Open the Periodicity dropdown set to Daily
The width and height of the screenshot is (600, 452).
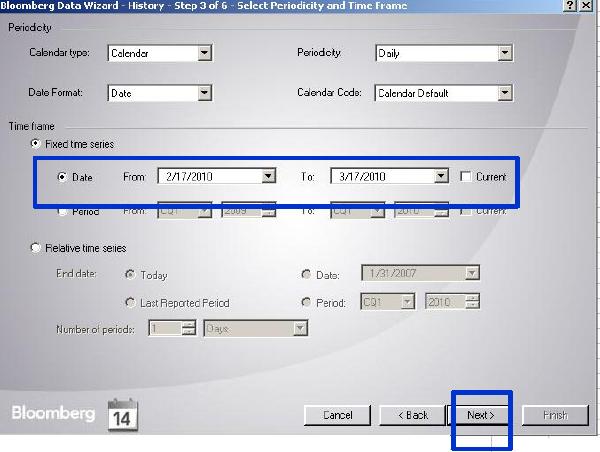coord(505,53)
